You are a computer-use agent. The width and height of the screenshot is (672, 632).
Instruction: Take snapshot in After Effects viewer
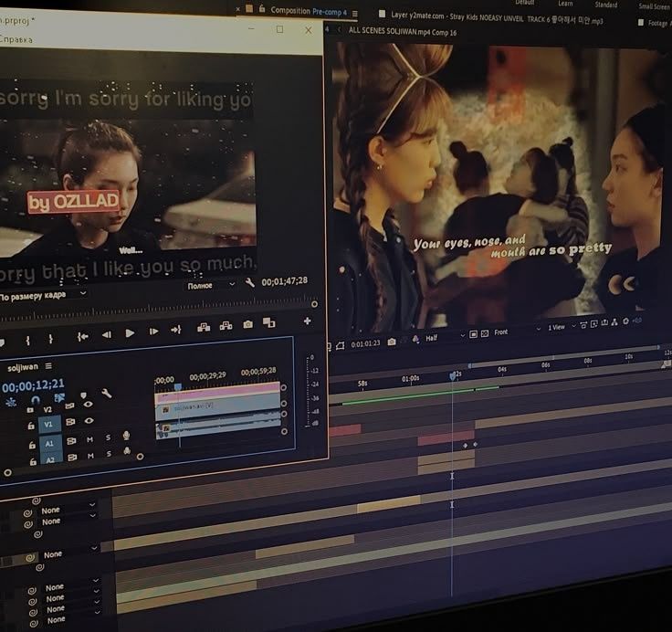click(392, 342)
